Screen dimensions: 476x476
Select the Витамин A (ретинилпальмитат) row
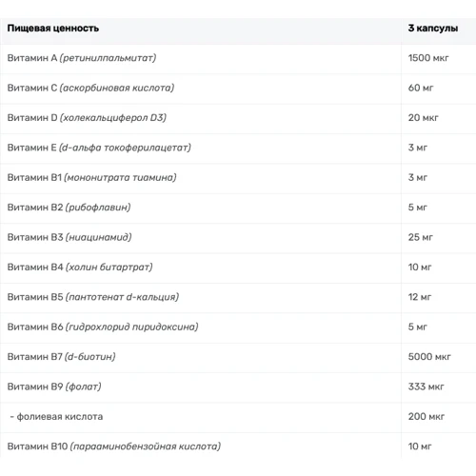[238, 59]
